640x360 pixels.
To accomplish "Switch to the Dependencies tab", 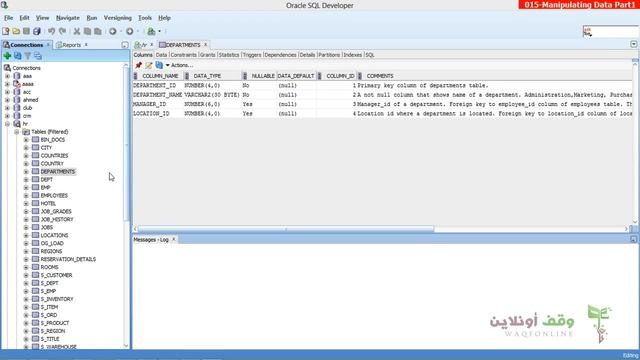I will click(280, 55).
